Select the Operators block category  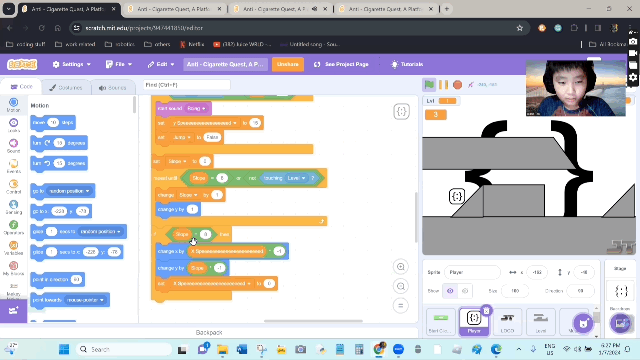tap(13, 227)
